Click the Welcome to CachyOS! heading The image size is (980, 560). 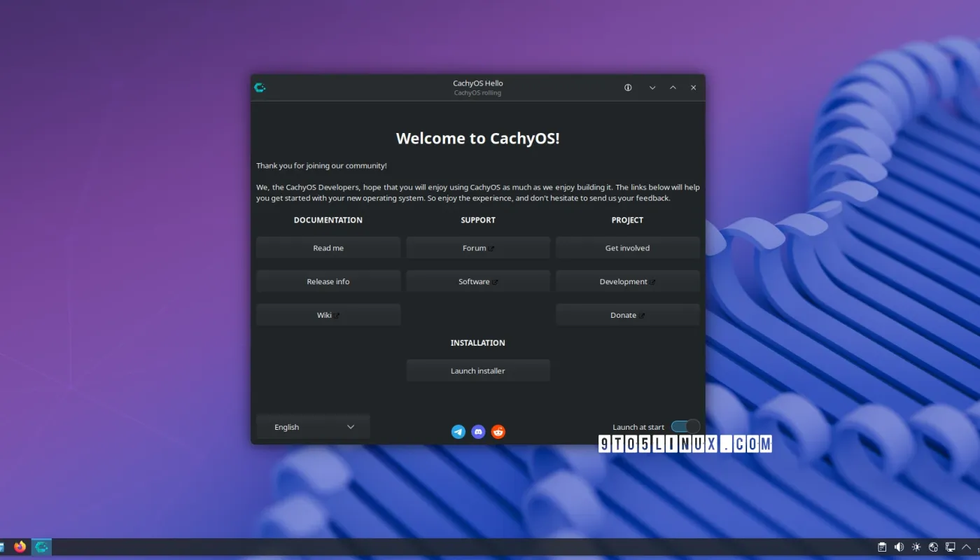tap(478, 138)
